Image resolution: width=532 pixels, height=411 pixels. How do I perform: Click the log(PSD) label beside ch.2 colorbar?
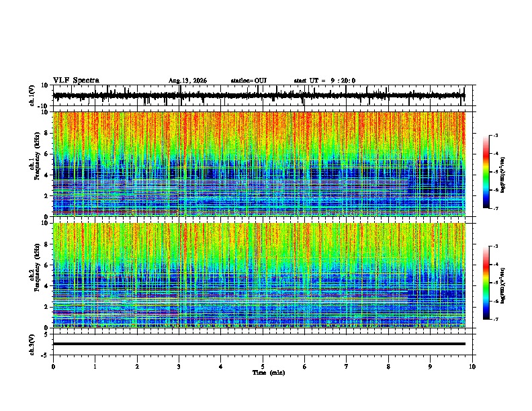click(503, 285)
